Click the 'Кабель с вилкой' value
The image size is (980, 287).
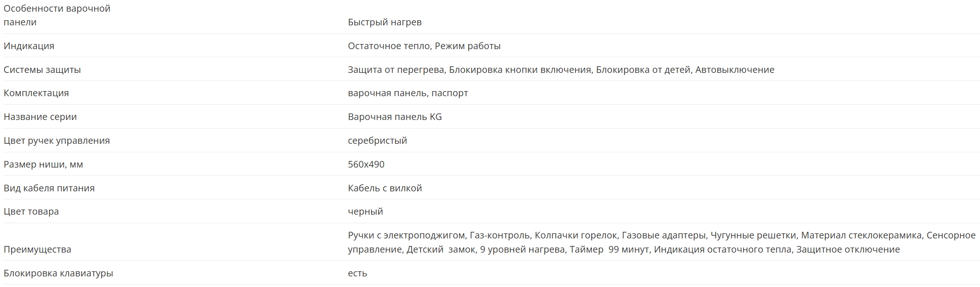[x=385, y=188]
